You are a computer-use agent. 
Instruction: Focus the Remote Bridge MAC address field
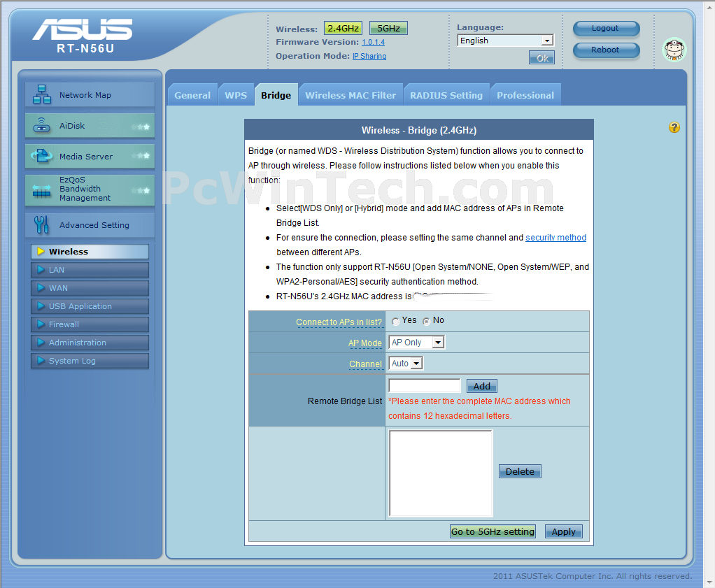click(425, 386)
